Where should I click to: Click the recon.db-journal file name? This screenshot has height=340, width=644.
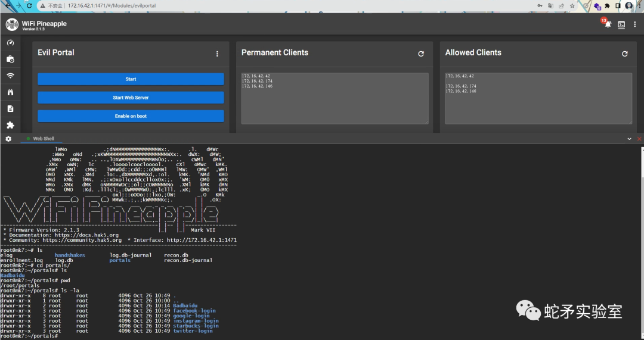188,260
